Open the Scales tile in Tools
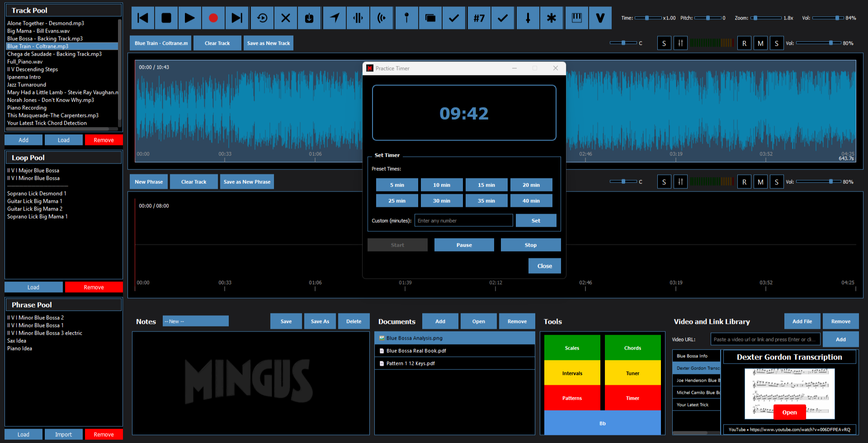Image resolution: width=868 pixels, height=443 pixels. [x=572, y=348]
